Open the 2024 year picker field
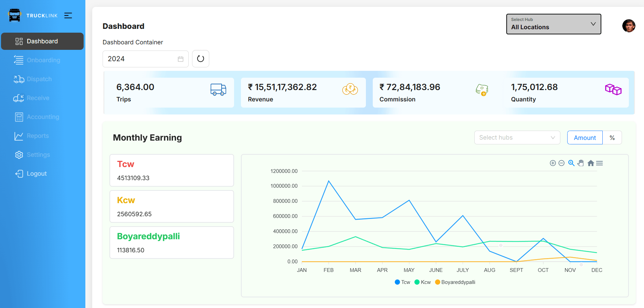Viewport: 644px width, 308px height. tap(145, 59)
